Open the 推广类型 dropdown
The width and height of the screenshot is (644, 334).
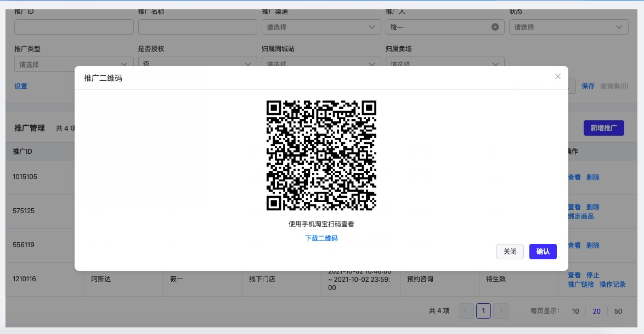click(x=74, y=64)
